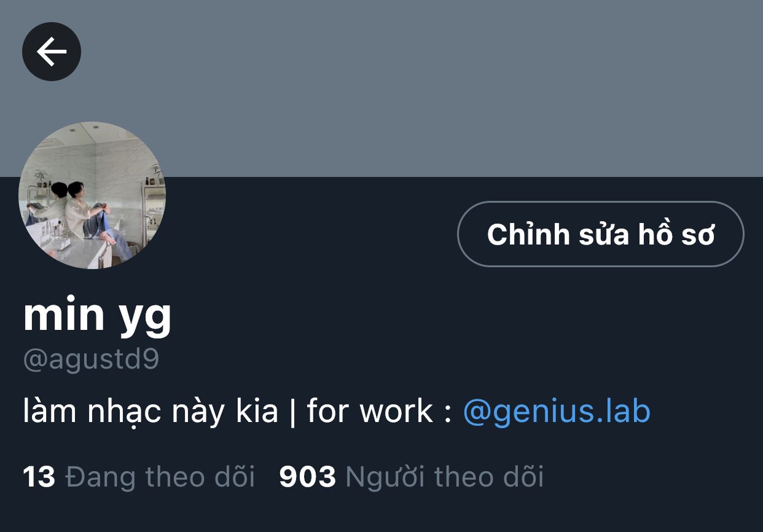Tap the Người theo dõi label
Image resolution: width=763 pixels, height=532 pixels.
click(x=445, y=477)
